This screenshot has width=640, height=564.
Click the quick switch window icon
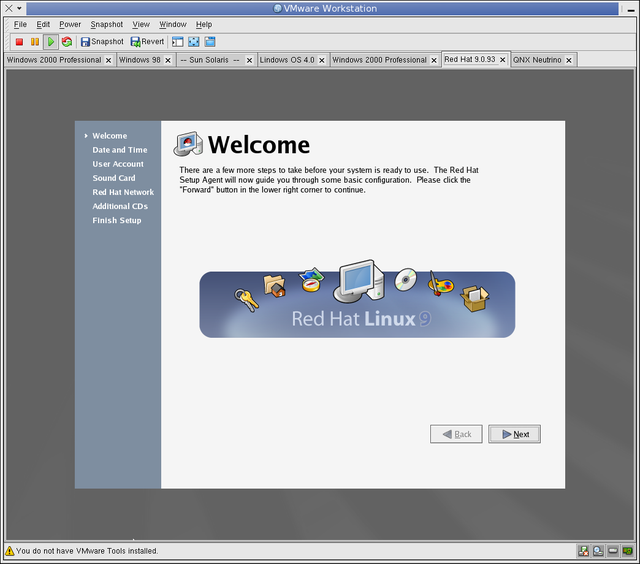(210, 42)
